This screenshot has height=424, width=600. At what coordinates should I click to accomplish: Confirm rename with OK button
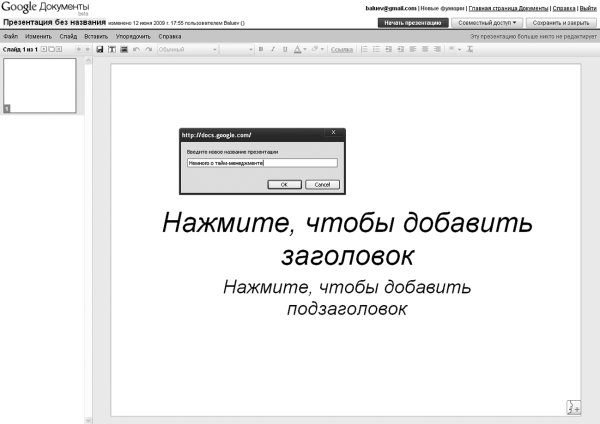point(284,184)
